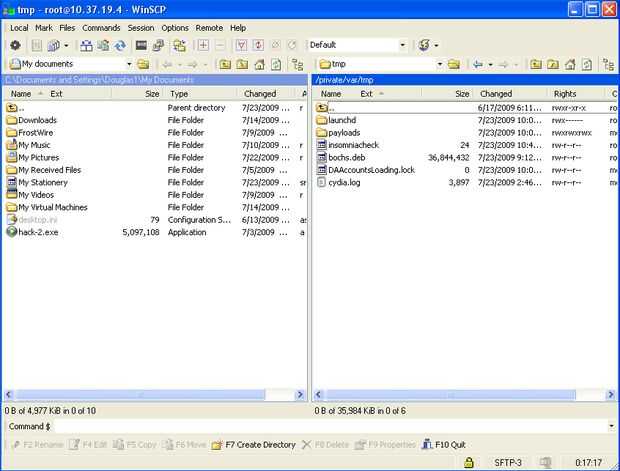Click the Synchronize directories toolbar icon
The height and width of the screenshot is (471, 620).
(103, 45)
